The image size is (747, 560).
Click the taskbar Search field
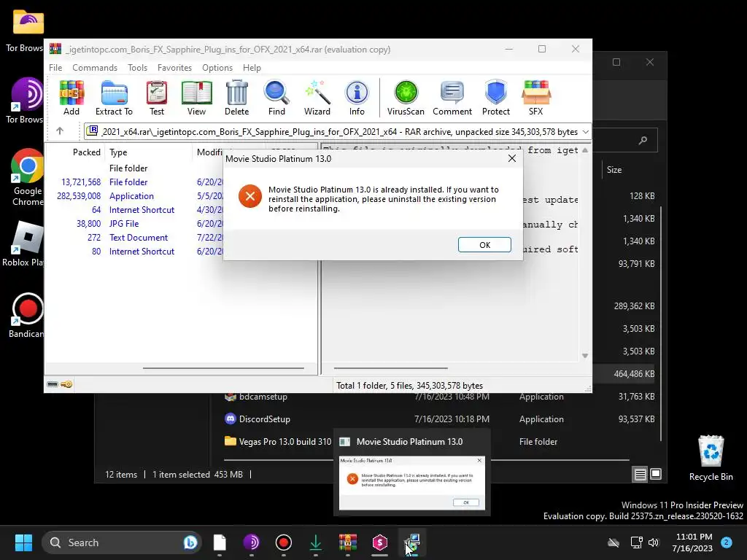point(122,542)
